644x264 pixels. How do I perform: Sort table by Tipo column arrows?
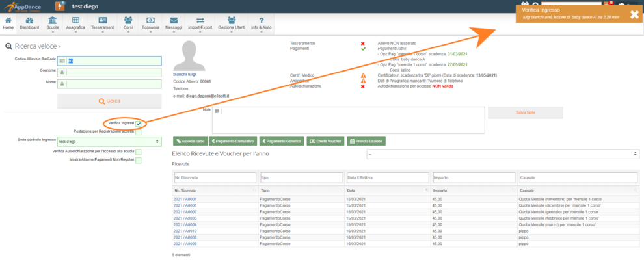[x=340, y=191]
